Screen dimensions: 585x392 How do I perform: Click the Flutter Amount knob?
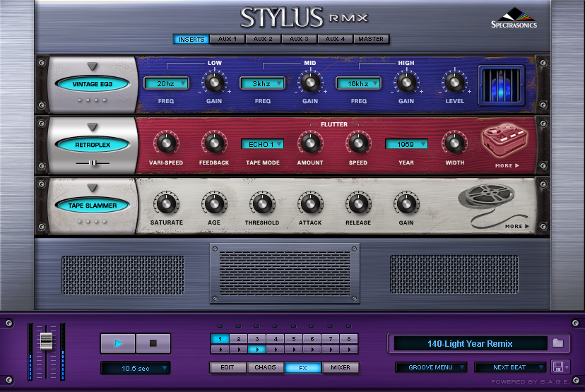(310, 143)
